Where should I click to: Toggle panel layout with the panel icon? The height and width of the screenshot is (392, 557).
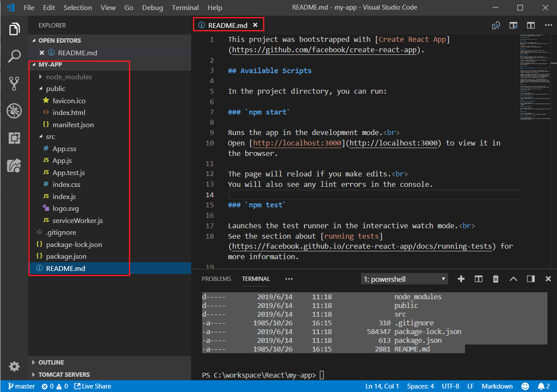(x=530, y=279)
